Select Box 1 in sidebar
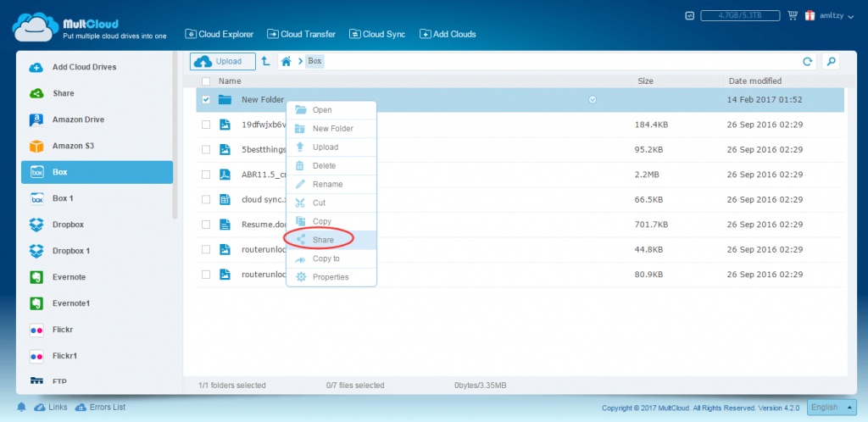This screenshot has height=422, width=868. (x=97, y=198)
